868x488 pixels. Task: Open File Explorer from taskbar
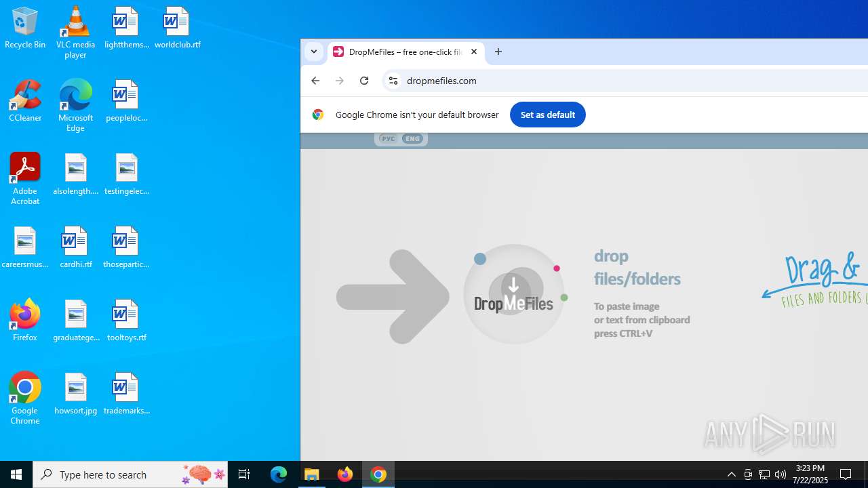312,474
